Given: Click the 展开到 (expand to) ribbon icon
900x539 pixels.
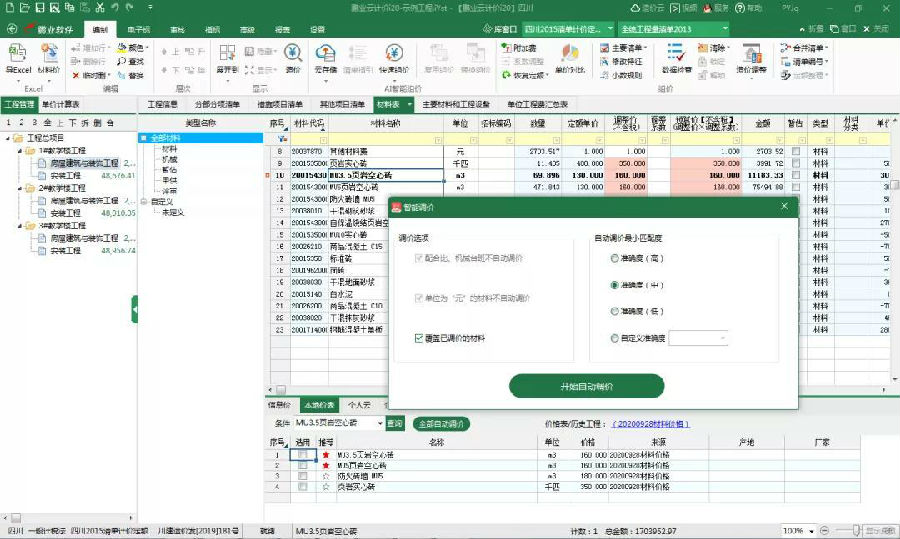Looking at the screenshot, I should tap(230, 58).
